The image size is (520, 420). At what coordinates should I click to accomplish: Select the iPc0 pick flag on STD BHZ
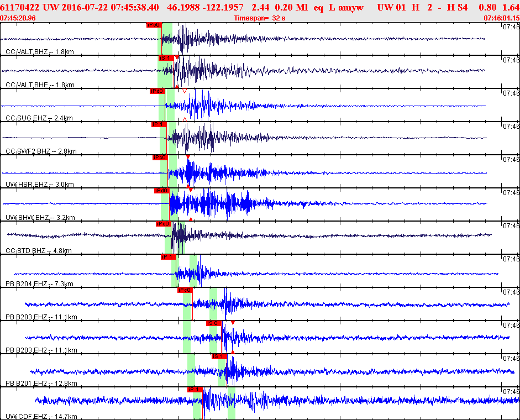click(x=163, y=224)
